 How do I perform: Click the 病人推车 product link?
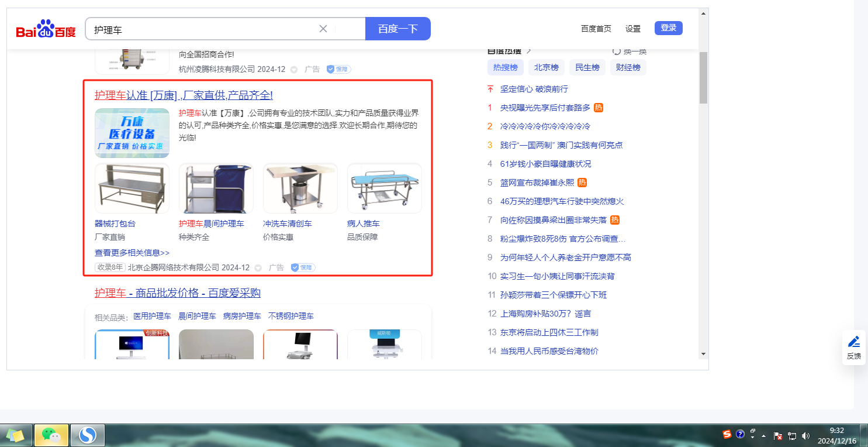[x=364, y=223]
